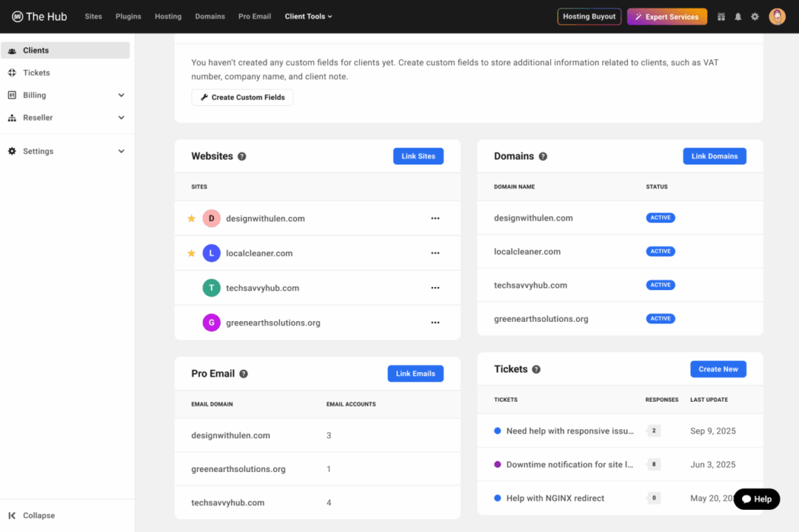Open the Pro Email navigation item
This screenshot has width=799, height=532.
click(x=254, y=15)
